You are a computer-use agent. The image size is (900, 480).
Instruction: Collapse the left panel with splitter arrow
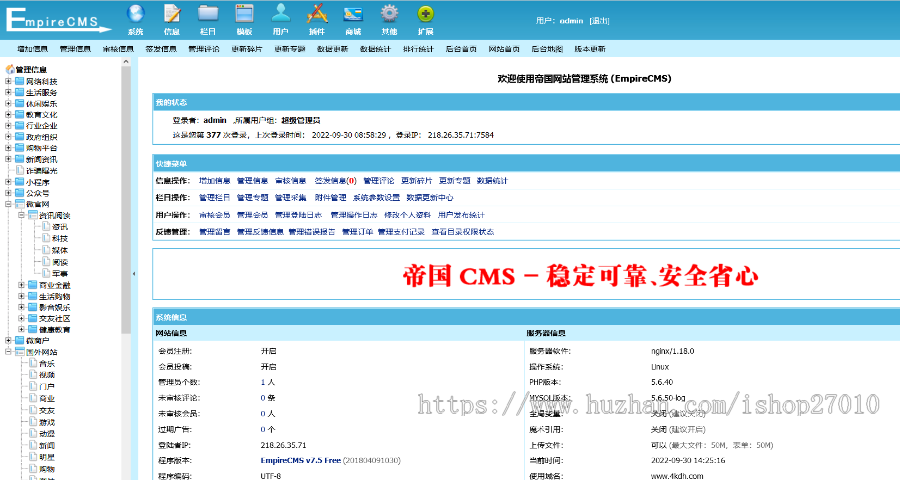(134, 274)
